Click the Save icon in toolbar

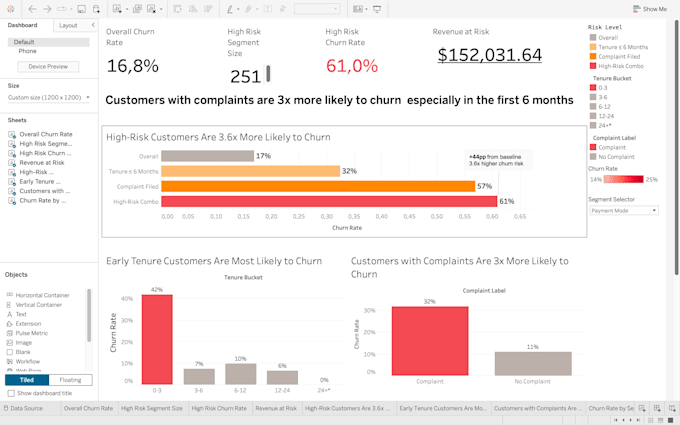pos(81,9)
